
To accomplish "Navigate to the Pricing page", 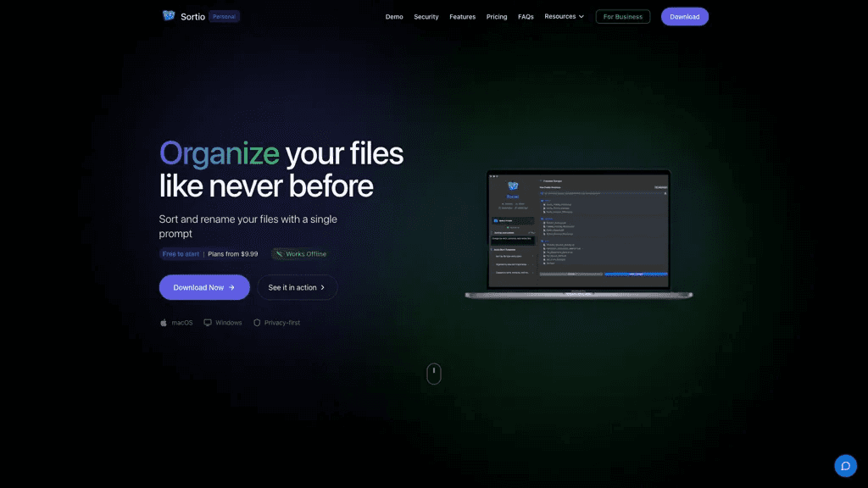I will (x=497, y=17).
